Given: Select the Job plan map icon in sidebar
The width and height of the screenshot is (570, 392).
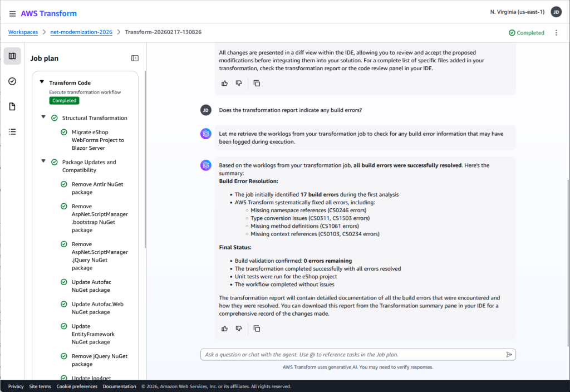Looking at the screenshot, I should pos(12,56).
